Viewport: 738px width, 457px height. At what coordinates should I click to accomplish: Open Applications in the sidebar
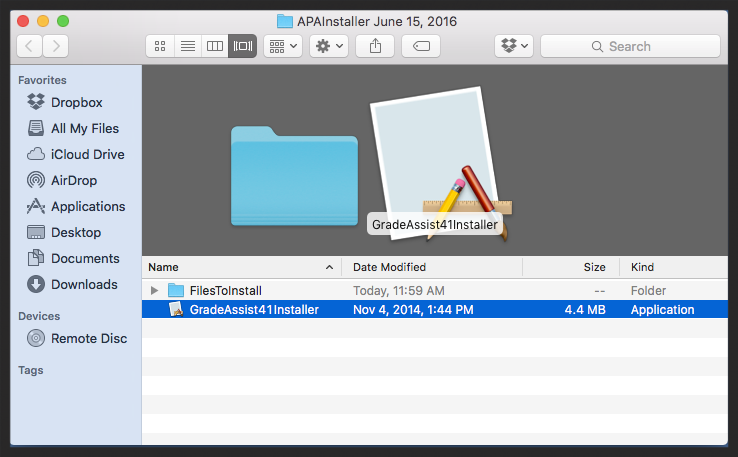76,206
